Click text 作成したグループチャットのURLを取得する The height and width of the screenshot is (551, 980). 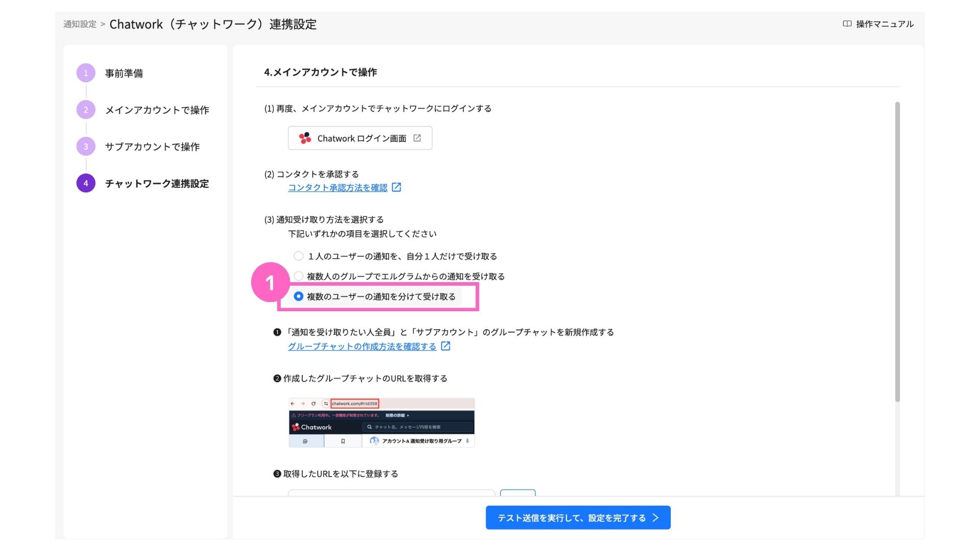365,379
